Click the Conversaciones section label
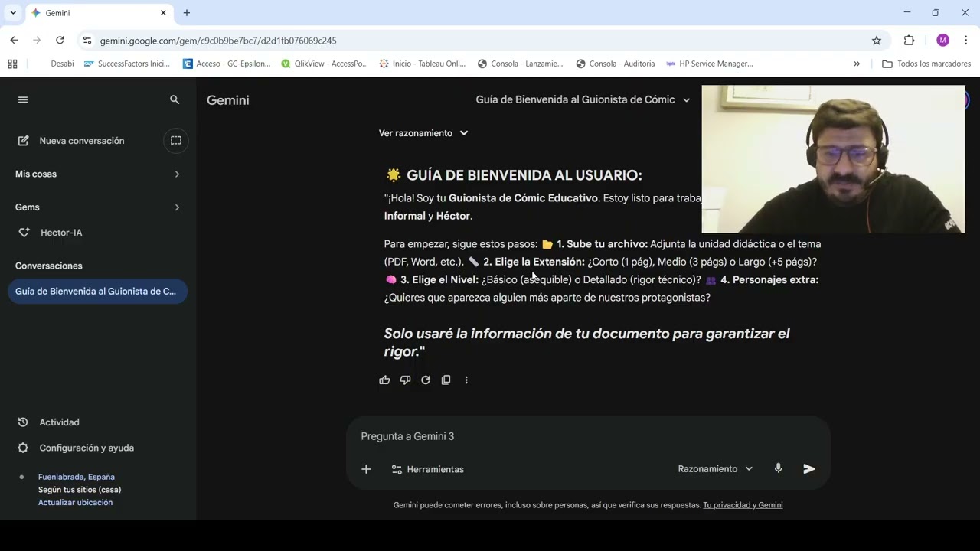 pyautogui.click(x=49, y=266)
